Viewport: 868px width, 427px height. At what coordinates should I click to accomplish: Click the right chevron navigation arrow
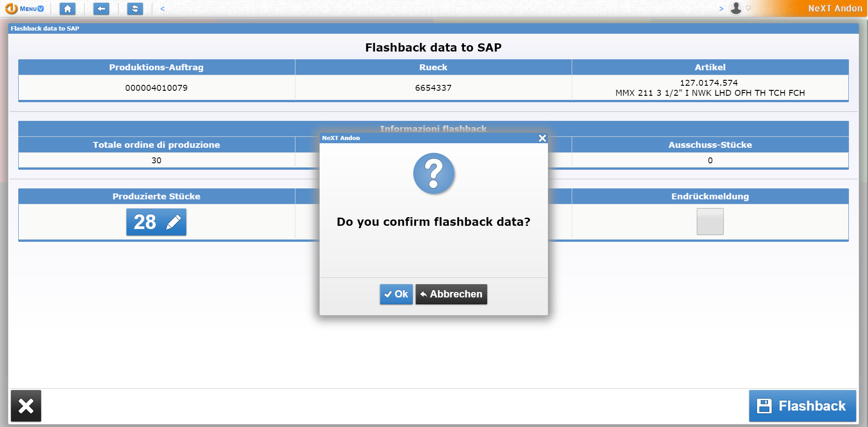(722, 8)
